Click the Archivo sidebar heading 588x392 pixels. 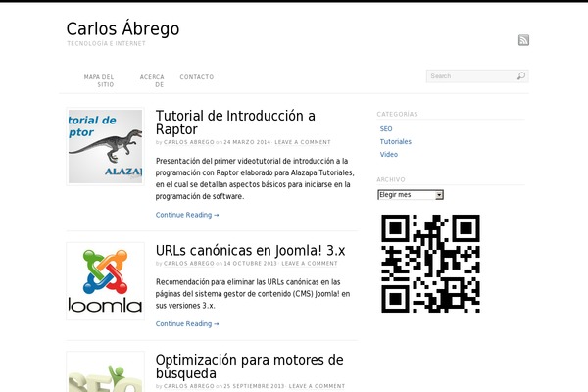click(391, 179)
